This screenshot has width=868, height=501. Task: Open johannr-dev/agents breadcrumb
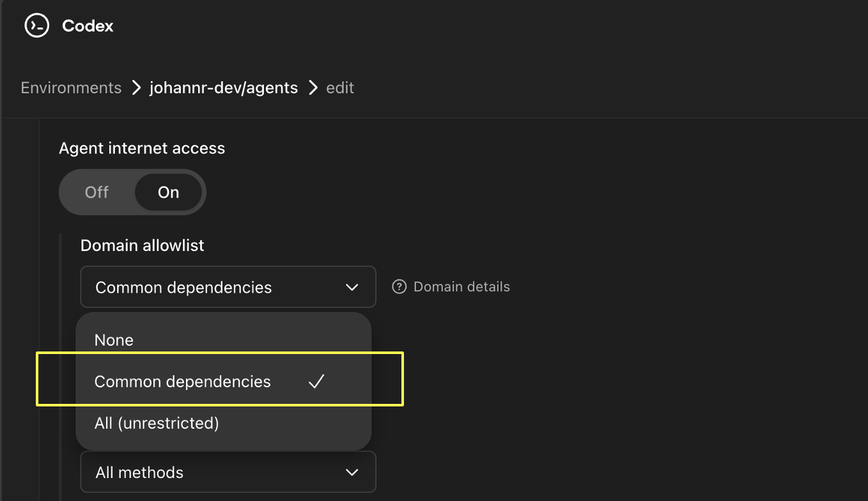(x=224, y=88)
